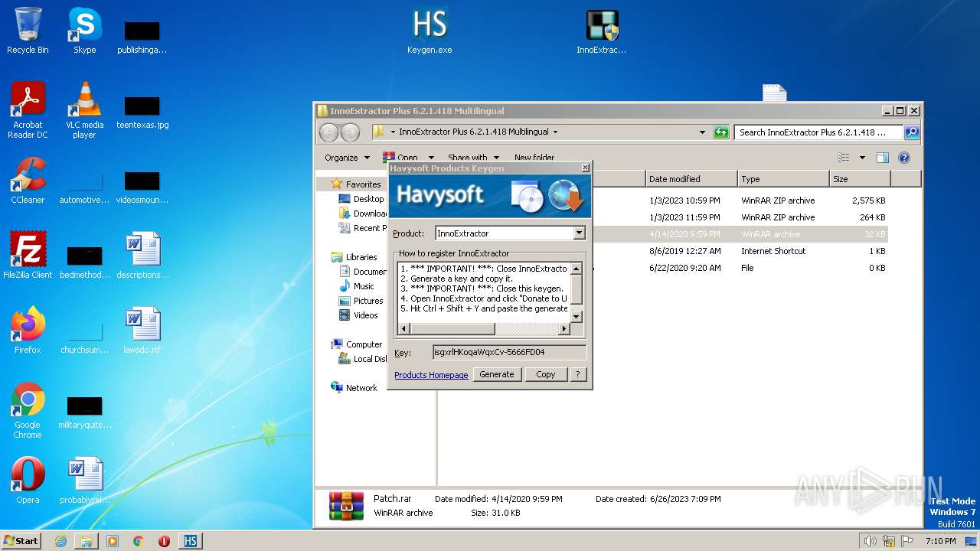
Task: Open the Windows Start menu
Action: pyautogui.click(x=21, y=541)
